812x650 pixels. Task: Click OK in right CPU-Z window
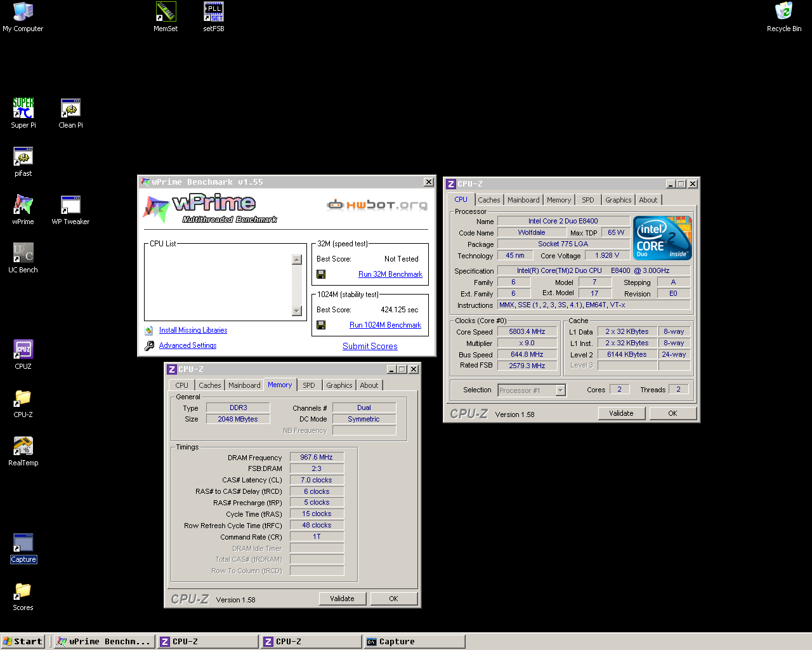pos(672,413)
